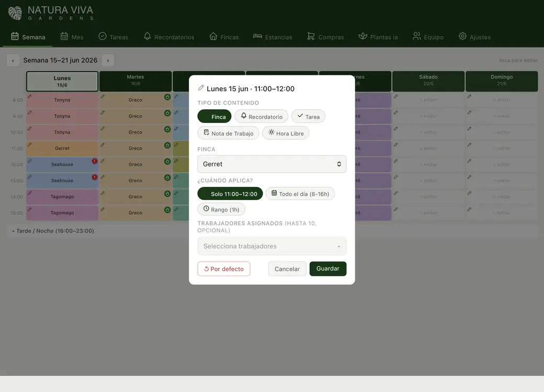This screenshot has height=392, width=544.
Task: Click pencil icon on Martes 13:00 Greco
Action: pos(103,177)
